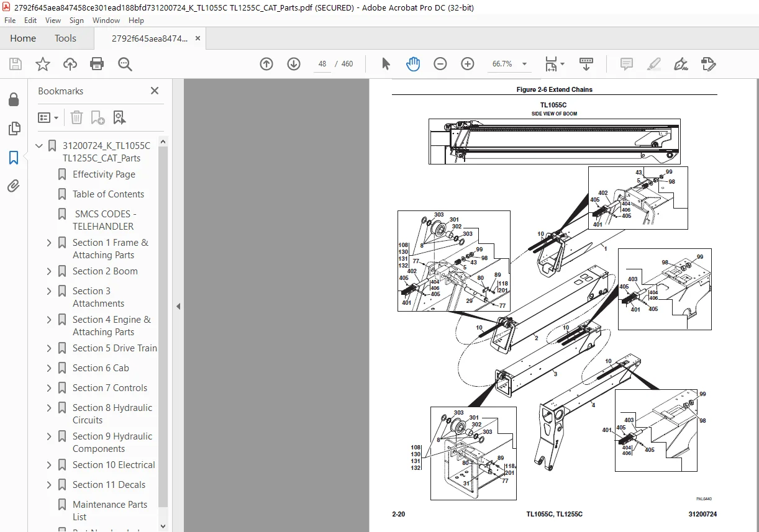The image size is (759, 532).
Task: Zoom out with the minus icon
Action: tap(440, 64)
